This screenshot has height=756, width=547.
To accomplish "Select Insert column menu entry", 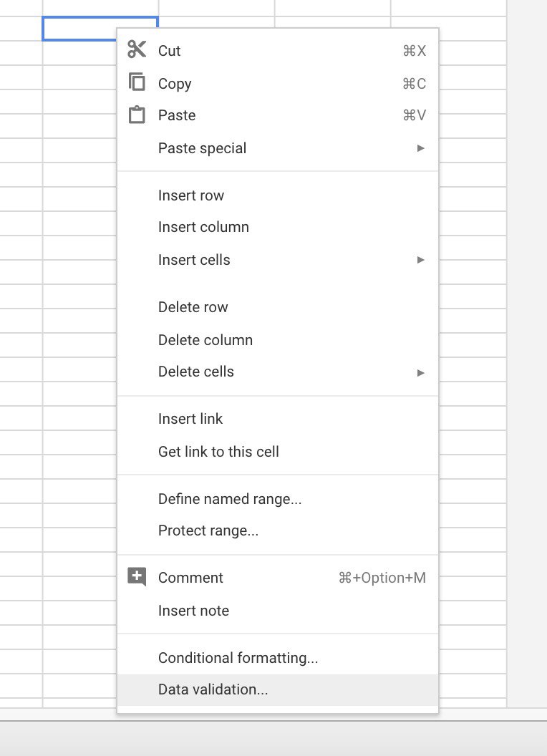I will tap(278, 227).
